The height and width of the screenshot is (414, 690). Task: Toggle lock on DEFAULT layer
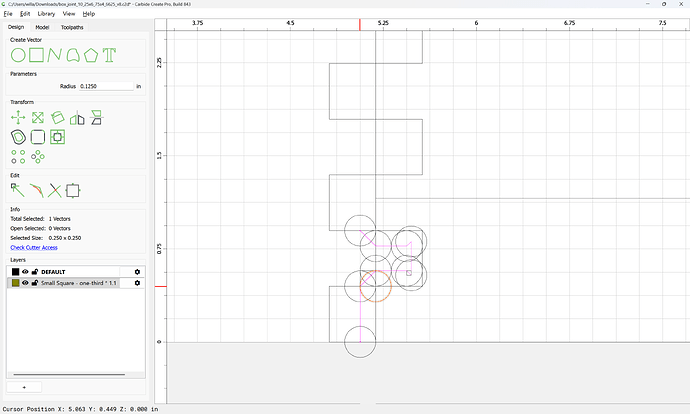coord(35,272)
